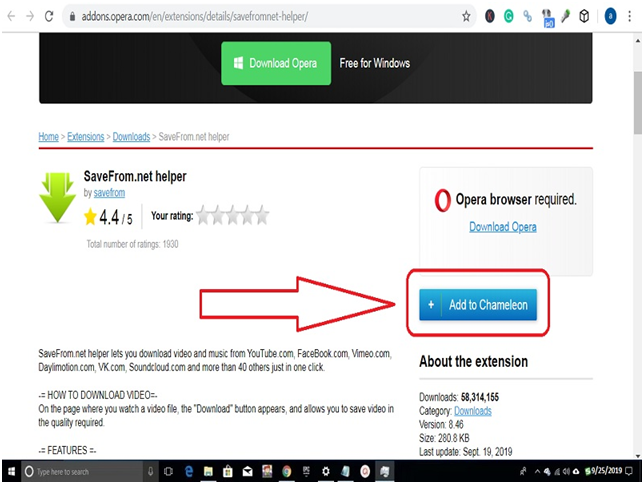The height and width of the screenshot is (484, 644).
Task: Click the 'Version: 8.46' text
Action: point(441,424)
